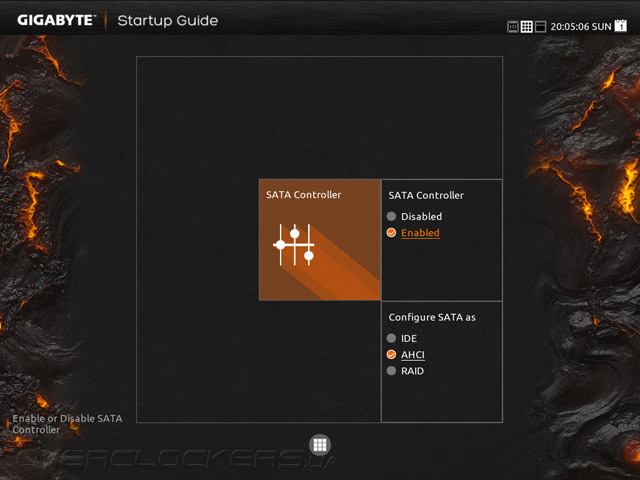
Task: Select the orange SATA Controller tile
Action: pos(320,240)
